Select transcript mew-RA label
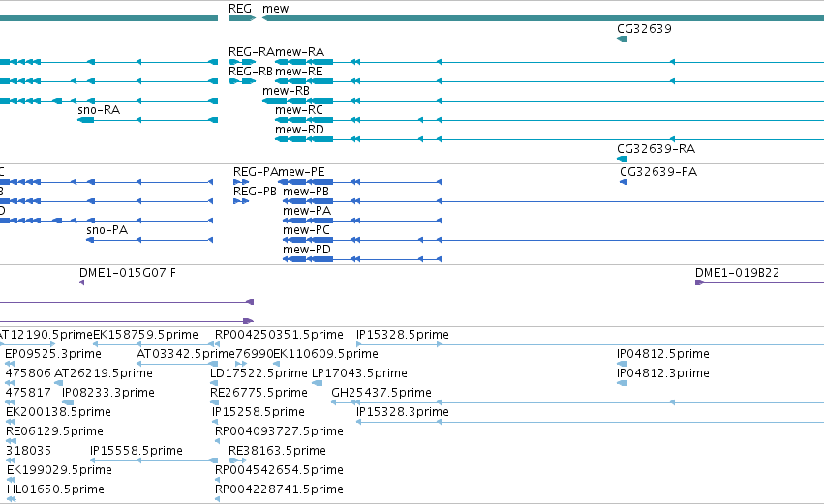This screenshot has width=824, height=504. point(299,51)
